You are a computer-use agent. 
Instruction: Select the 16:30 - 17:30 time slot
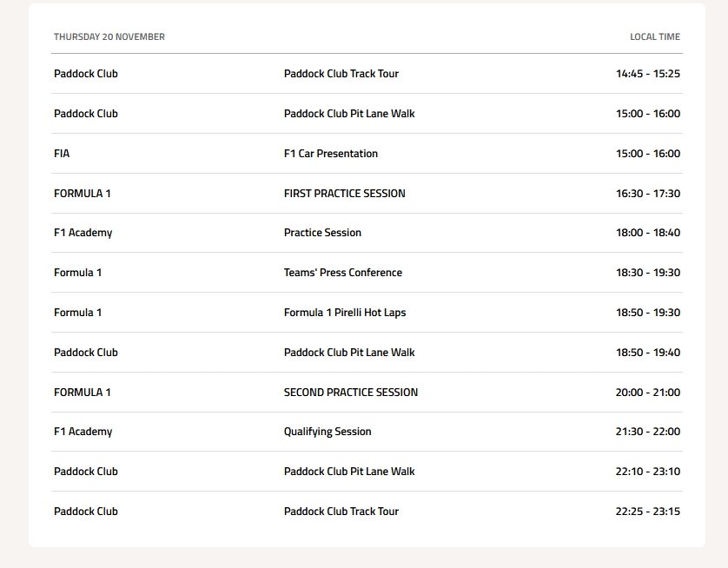(x=647, y=194)
